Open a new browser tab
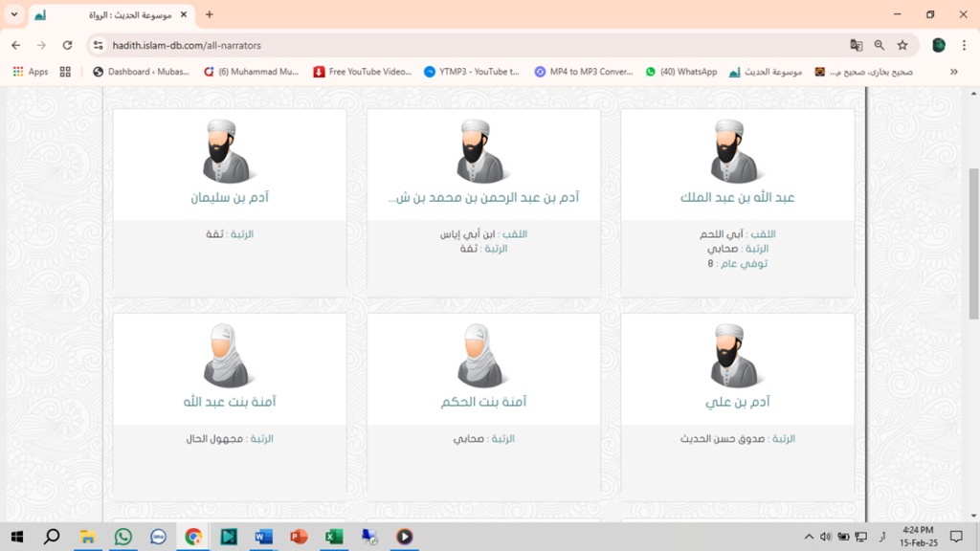 (x=210, y=14)
